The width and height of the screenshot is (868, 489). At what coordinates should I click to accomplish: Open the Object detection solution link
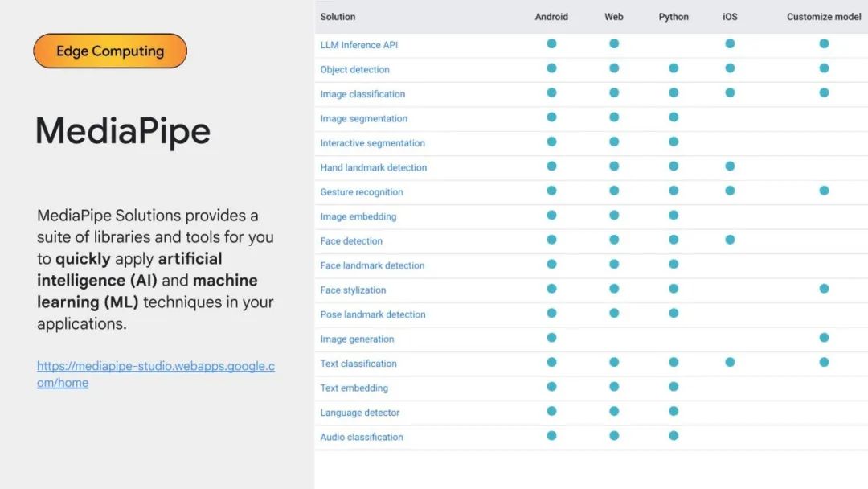[354, 70]
